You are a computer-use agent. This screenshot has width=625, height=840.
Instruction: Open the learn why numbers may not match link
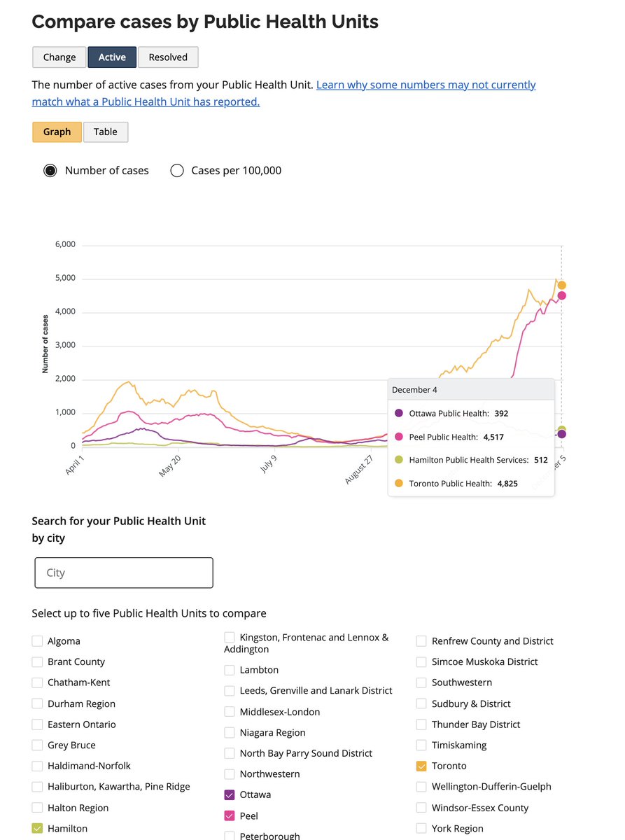426,85
